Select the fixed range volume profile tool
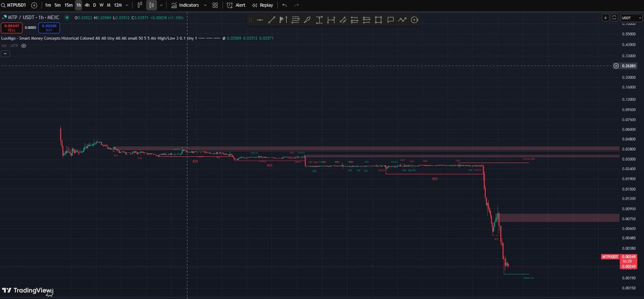Viewport: 644px width, 299px height. click(283, 20)
